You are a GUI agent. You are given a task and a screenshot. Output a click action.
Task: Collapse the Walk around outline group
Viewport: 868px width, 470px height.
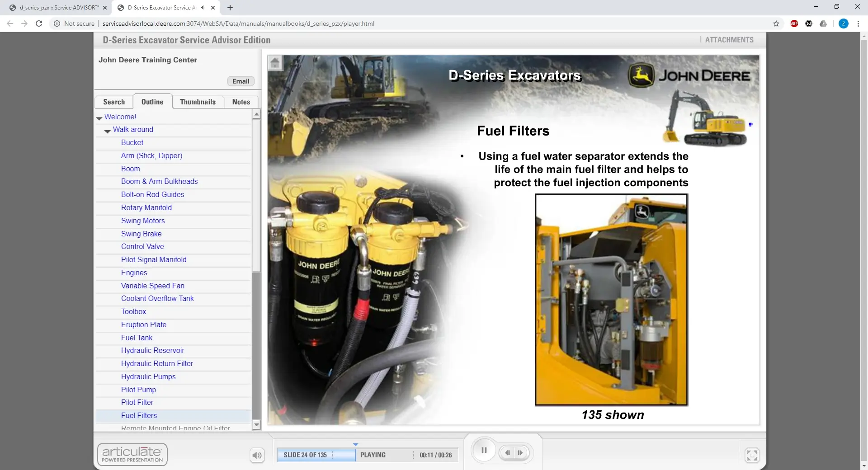pyautogui.click(x=108, y=131)
